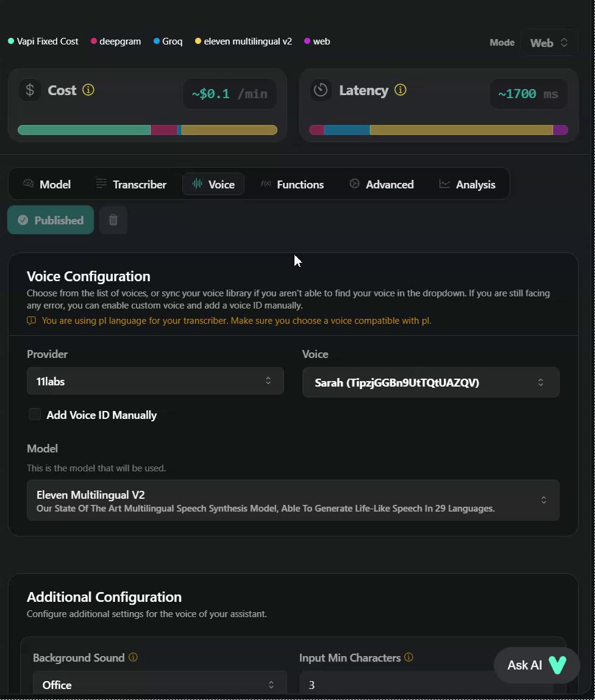
Task: Enable the Add Voice ID Manually checkbox
Action: coord(35,415)
